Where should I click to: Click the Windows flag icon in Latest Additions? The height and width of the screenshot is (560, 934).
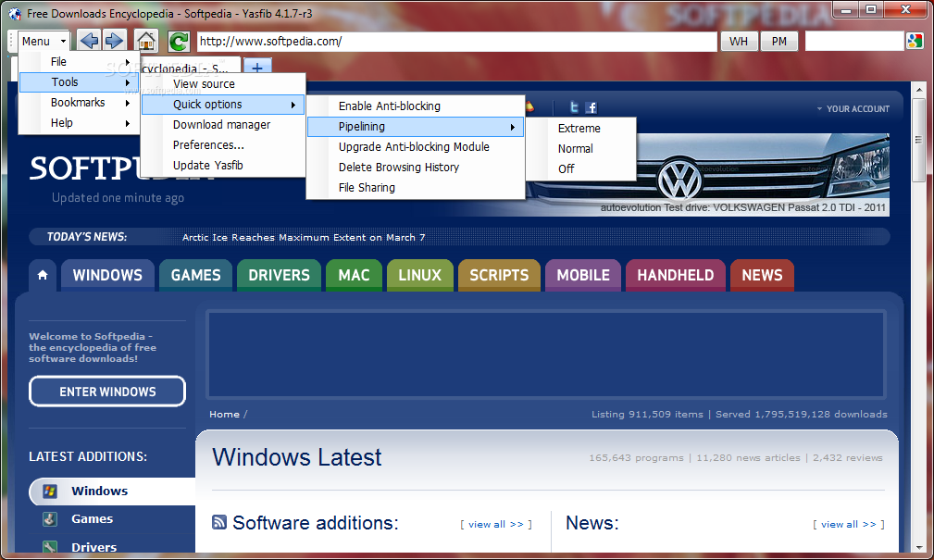pos(50,491)
